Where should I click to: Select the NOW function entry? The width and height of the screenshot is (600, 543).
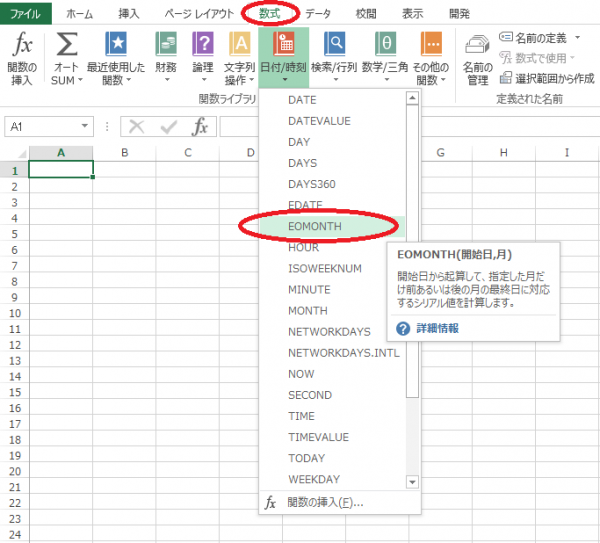(332, 374)
